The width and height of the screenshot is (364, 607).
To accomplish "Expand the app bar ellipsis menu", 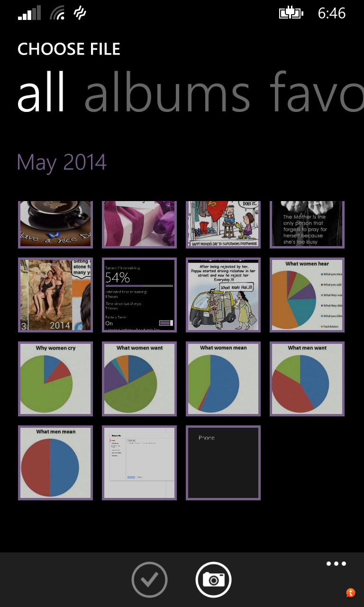I will (x=337, y=564).
